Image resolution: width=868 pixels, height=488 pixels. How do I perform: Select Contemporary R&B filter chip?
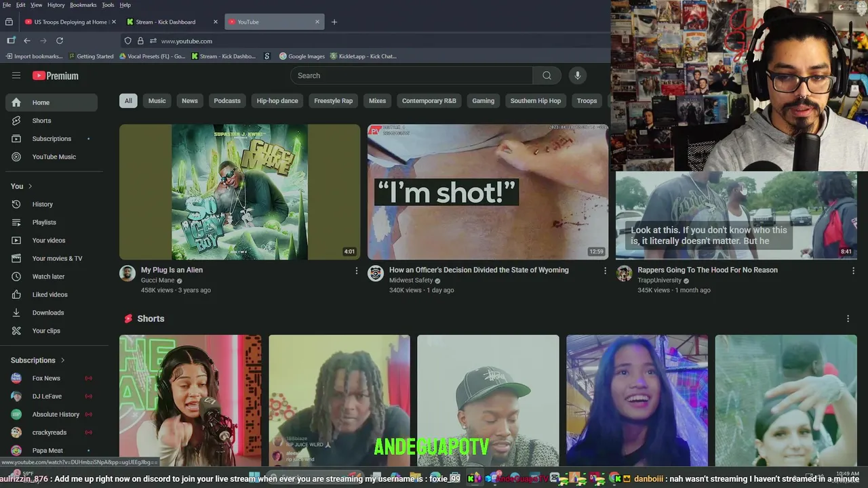click(429, 101)
